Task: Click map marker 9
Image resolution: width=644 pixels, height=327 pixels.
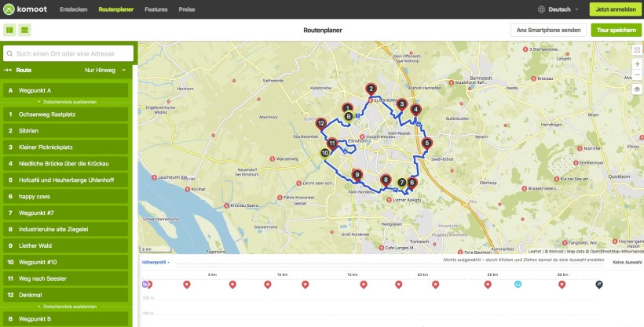Action: [x=357, y=176]
